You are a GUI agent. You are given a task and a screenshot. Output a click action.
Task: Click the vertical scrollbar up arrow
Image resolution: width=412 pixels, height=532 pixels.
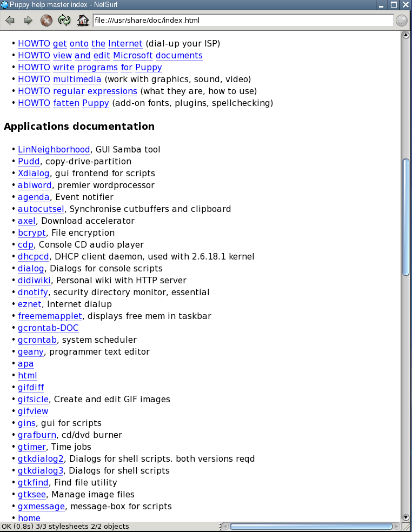pos(406,35)
